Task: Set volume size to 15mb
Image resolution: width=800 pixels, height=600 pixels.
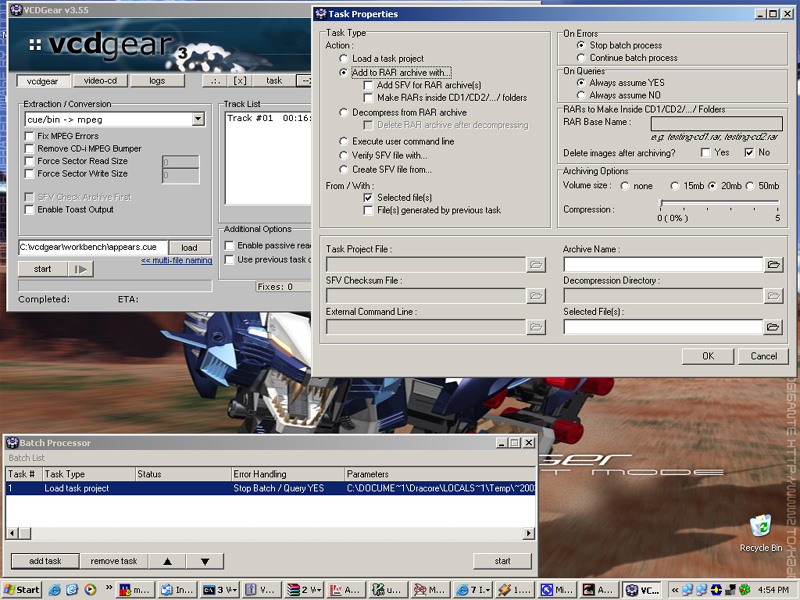Action: [x=674, y=186]
